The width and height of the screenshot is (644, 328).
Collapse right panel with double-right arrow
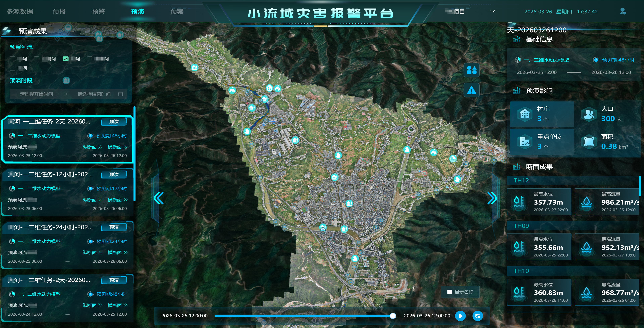tap(492, 198)
